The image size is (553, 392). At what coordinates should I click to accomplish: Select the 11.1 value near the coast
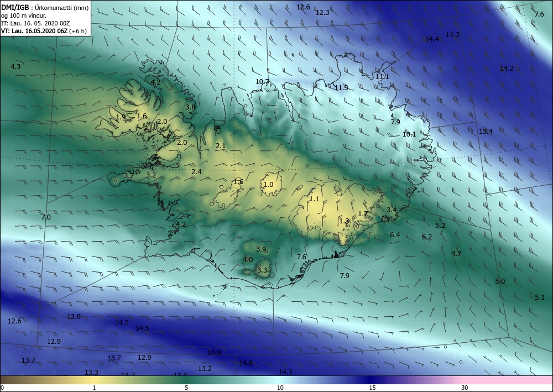pos(382,76)
